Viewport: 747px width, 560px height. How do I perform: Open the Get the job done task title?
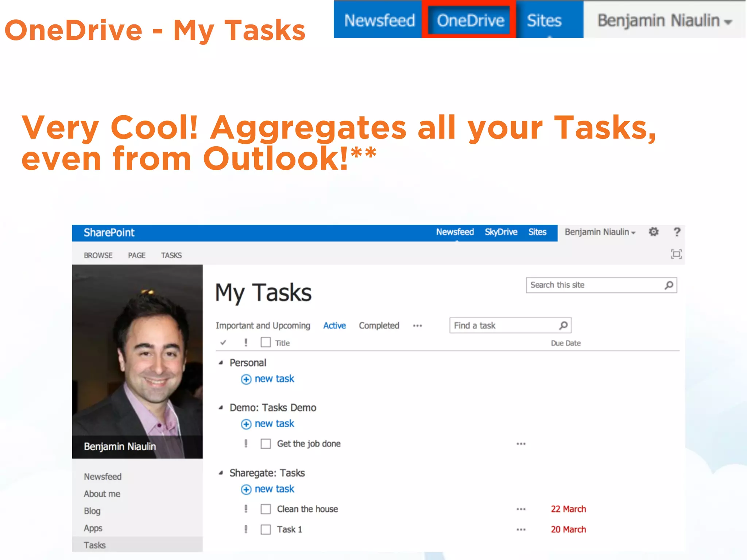pyautogui.click(x=309, y=444)
